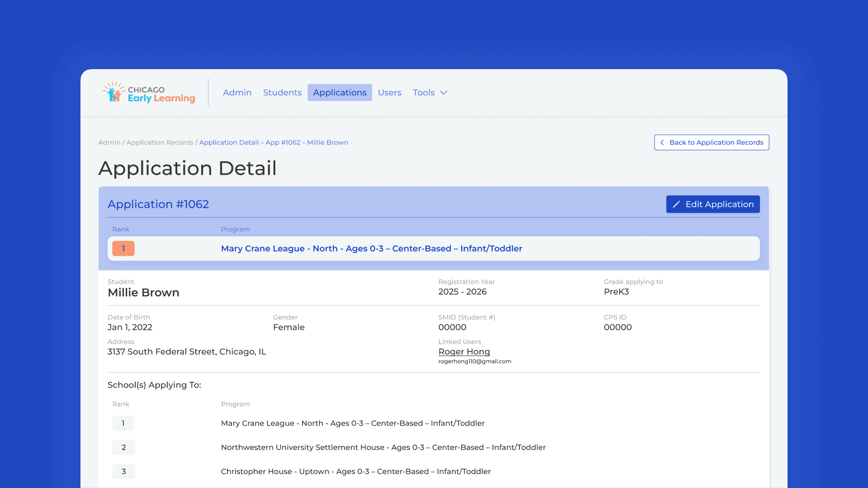Go to the Students tab
The height and width of the screenshot is (488, 868).
point(282,93)
